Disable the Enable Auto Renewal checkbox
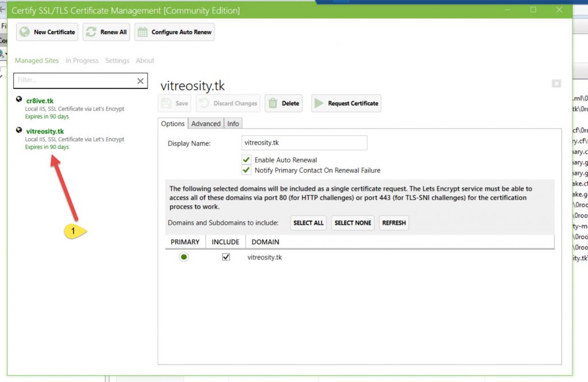Viewport: 588px width, 382px height. [x=246, y=160]
